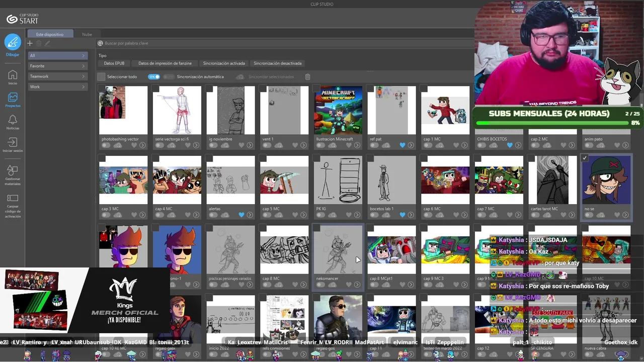
Task: Open Gestionar materiales in sidebar
Action: pyautogui.click(x=13, y=175)
